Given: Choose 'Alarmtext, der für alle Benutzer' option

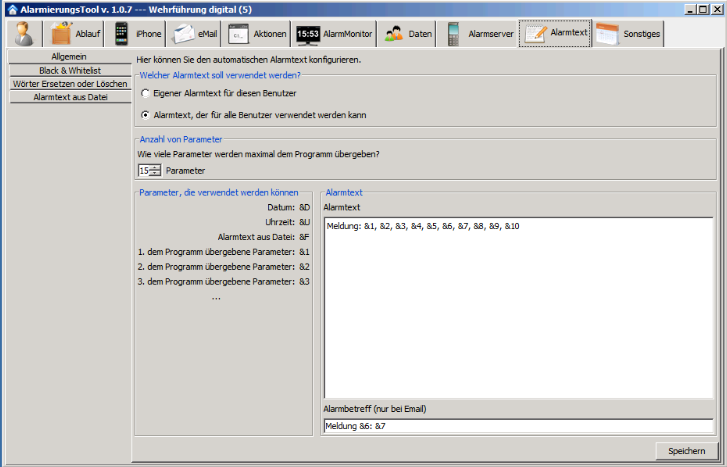Looking at the screenshot, I should tap(146, 115).
